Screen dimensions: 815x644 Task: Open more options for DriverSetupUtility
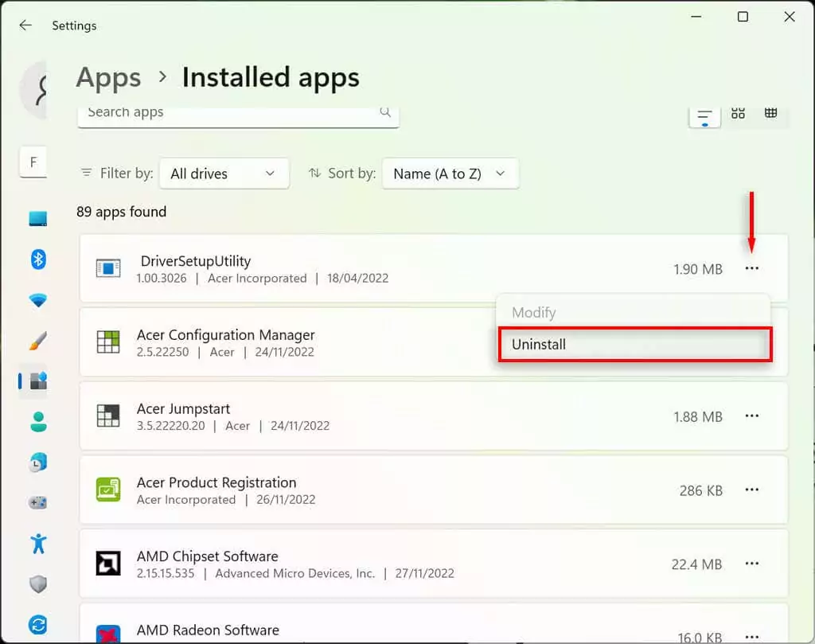click(x=751, y=268)
